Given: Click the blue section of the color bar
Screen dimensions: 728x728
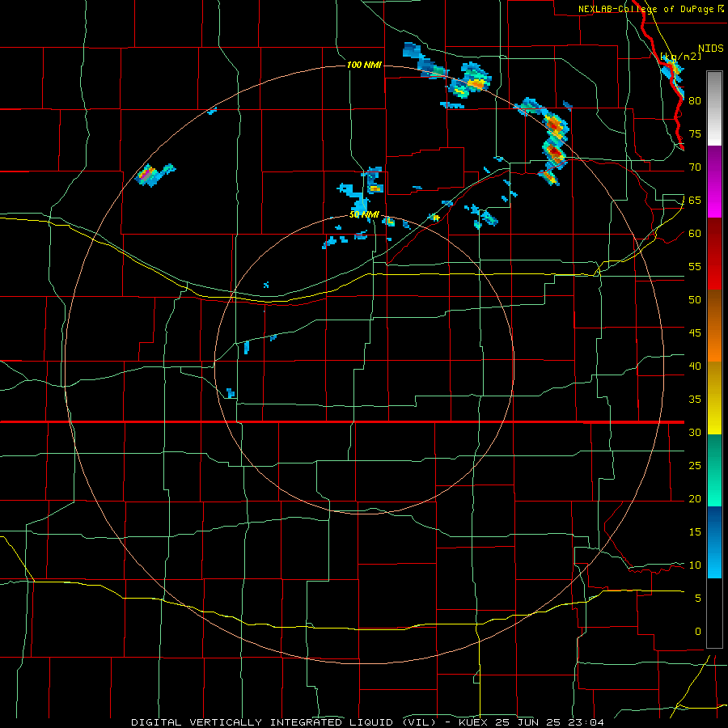Looking at the screenshot, I should [714, 542].
